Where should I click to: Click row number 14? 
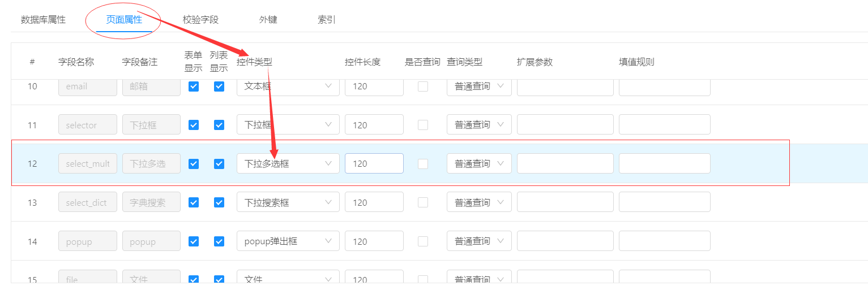pyautogui.click(x=32, y=241)
